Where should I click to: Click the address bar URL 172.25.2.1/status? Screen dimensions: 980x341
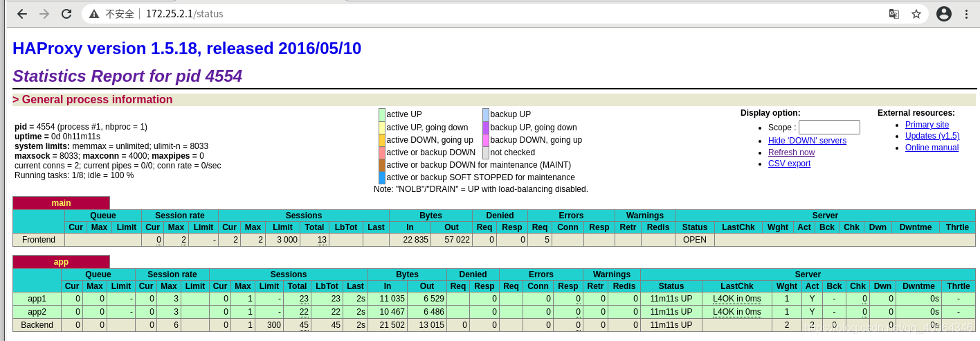coord(184,14)
